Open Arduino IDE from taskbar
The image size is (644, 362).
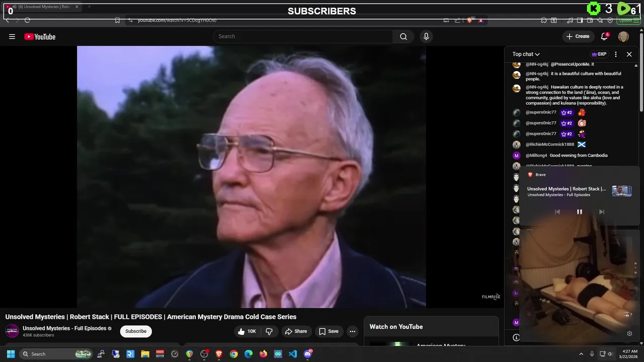tap(278, 354)
